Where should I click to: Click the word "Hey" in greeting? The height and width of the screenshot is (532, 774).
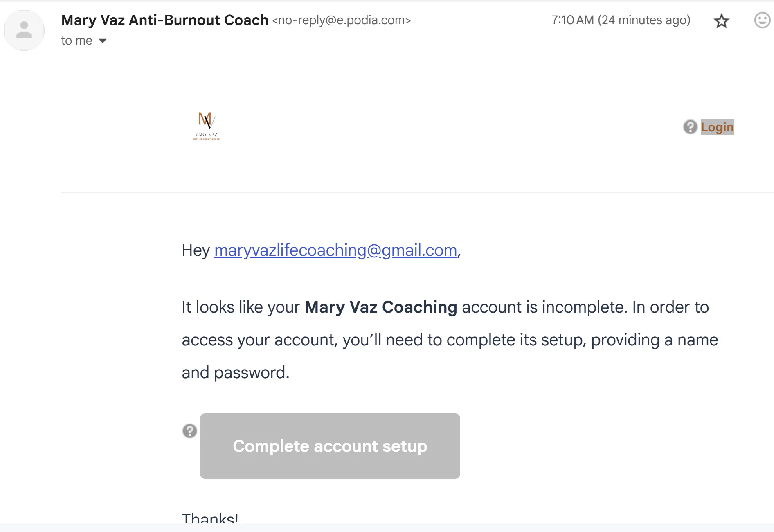196,250
